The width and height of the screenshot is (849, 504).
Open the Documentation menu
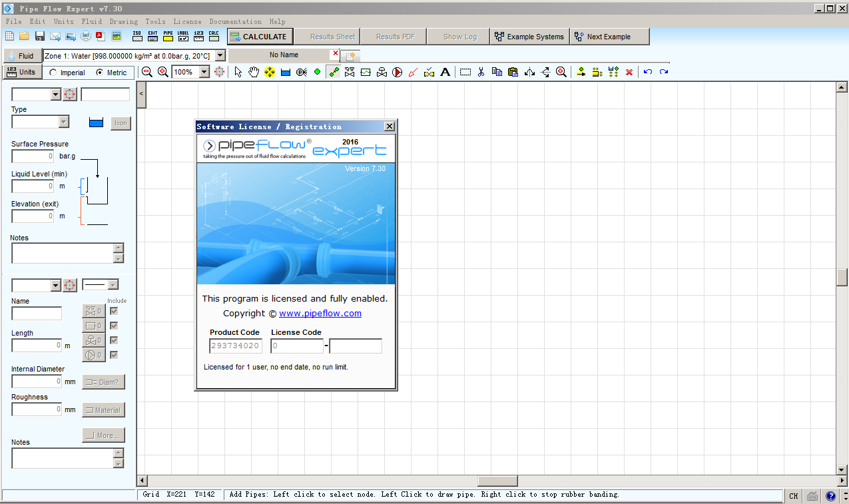(x=235, y=21)
